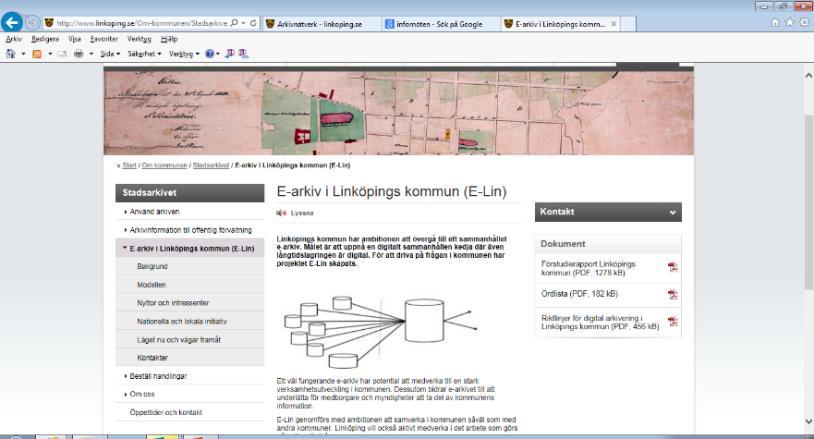Click Lyssna link text

click(302, 213)
